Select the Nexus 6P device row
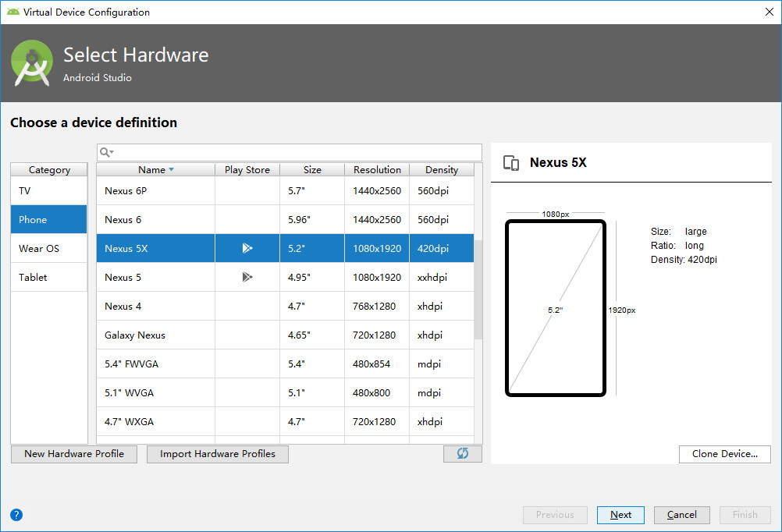Image resolution: width=782 pixels, height=532 pixels. [x=286, y=190]
